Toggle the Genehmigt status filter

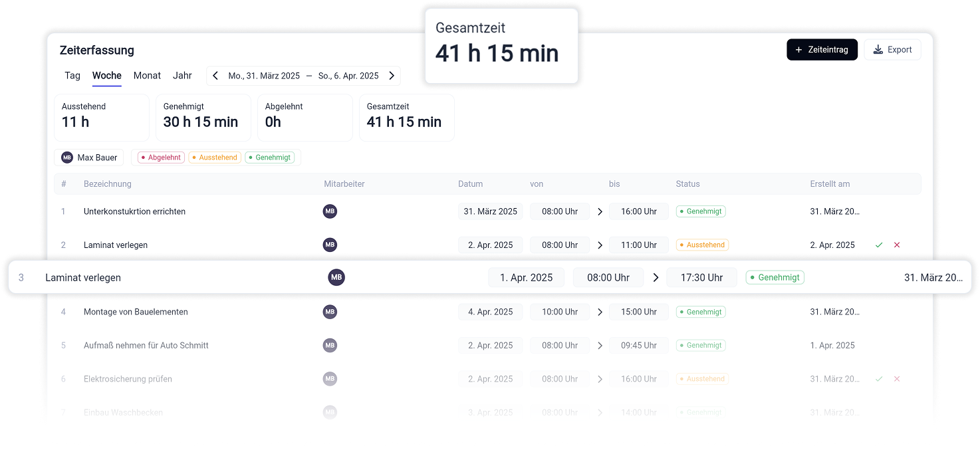[x=269, y=158]
